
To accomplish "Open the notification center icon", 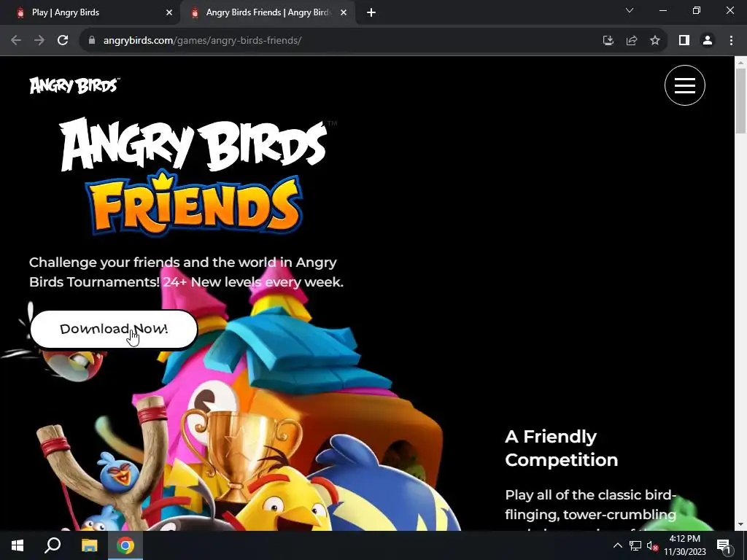I will coord(724,545).
